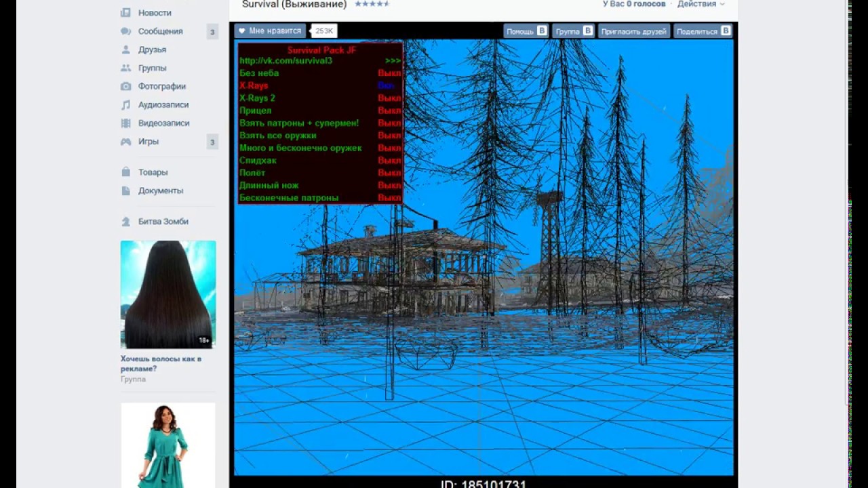Go to Документы in sidebar
Image resolution: width=868 pixels, height=488 pixels.
pyautogui.click(x=161, y=190)
